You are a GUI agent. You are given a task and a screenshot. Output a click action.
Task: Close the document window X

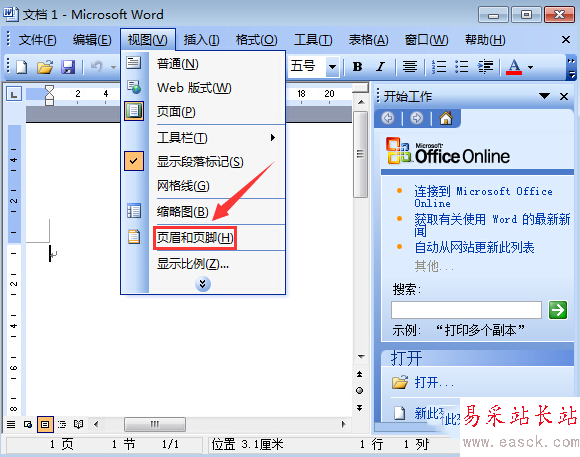[566, 40]
